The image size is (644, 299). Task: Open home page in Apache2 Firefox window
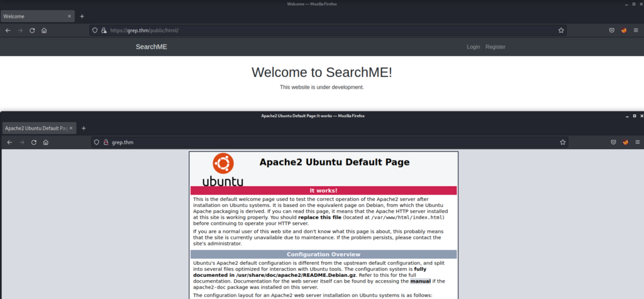(x=45, y=142)
